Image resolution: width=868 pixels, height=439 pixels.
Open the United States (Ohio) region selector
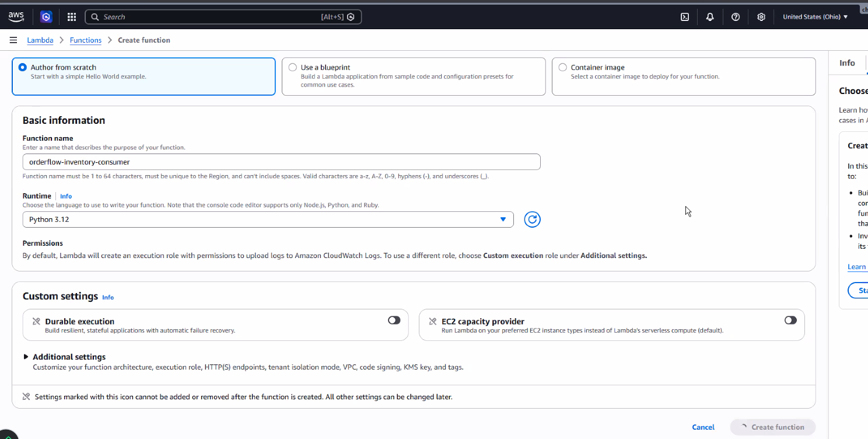tap(815, 17)
